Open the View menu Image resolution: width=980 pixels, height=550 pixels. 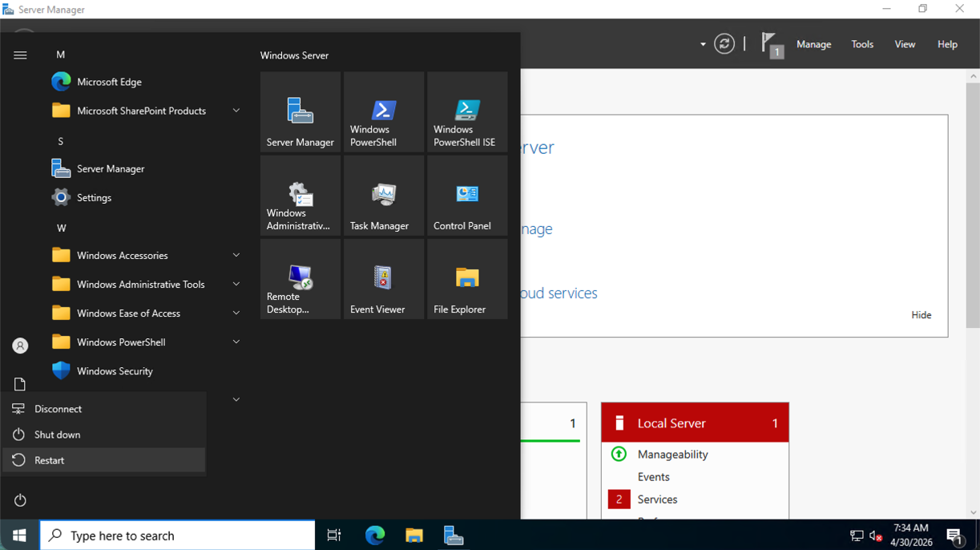905,44
